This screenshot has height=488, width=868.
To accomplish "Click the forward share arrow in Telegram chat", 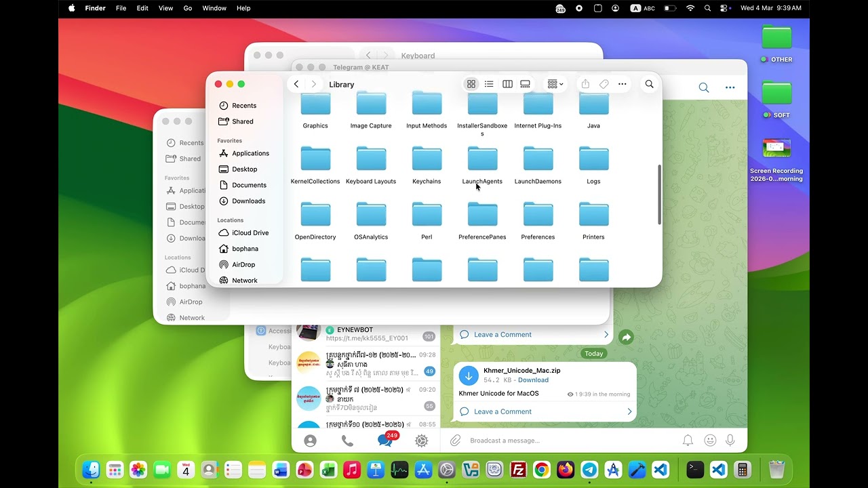I will pyautogui.click(x=626, y=337).
